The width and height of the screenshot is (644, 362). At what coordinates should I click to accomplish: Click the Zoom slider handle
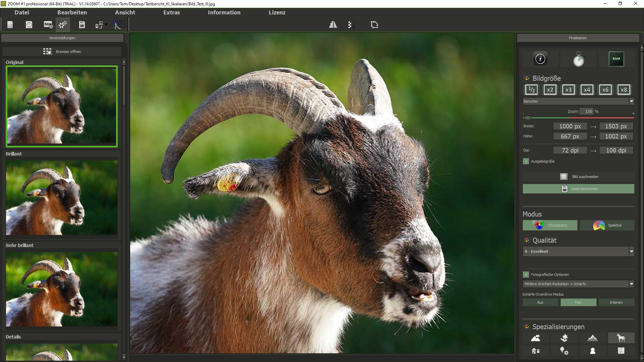[x=528, y=118]
